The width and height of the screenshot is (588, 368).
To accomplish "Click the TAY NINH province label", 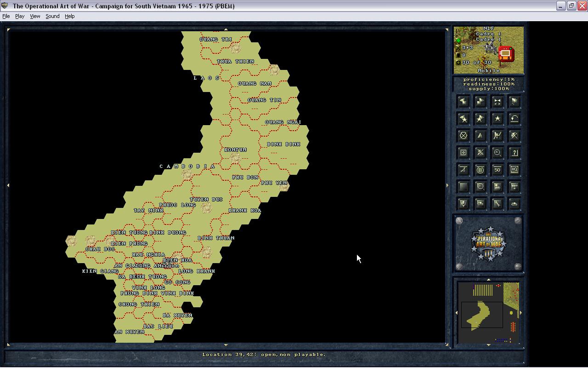I will [x=148, y=210].
